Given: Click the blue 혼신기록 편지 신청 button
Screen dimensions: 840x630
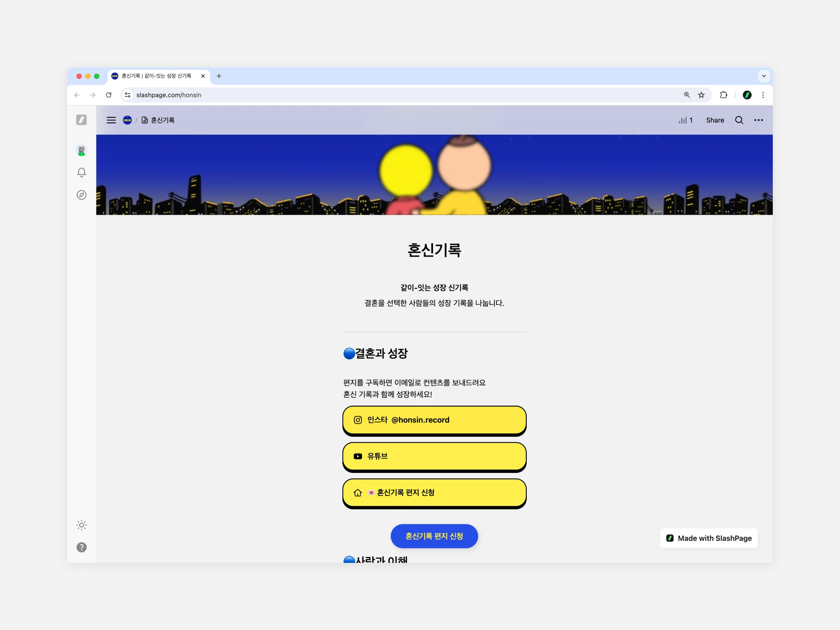Looking at the screenshot, I should 434,536.
